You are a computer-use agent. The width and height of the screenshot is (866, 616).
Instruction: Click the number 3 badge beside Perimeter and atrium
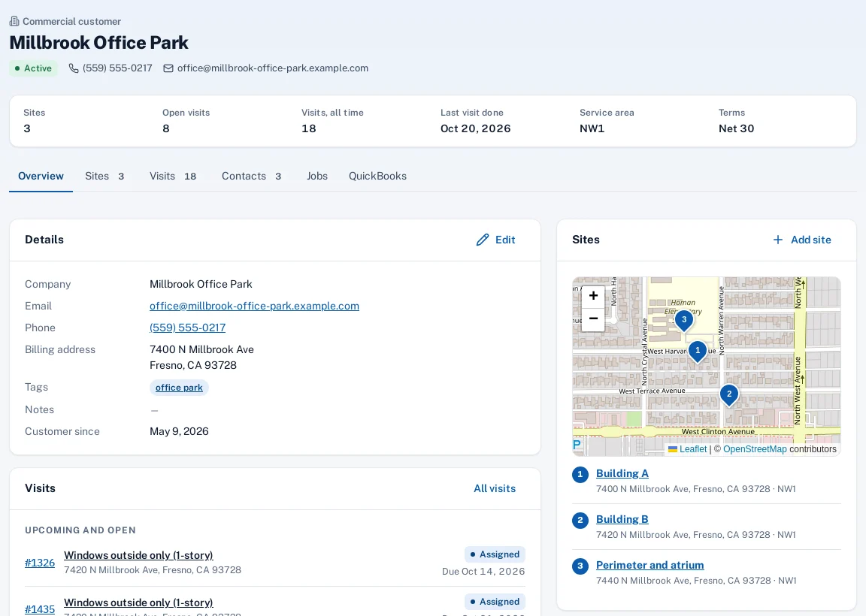tap(580, 566)
